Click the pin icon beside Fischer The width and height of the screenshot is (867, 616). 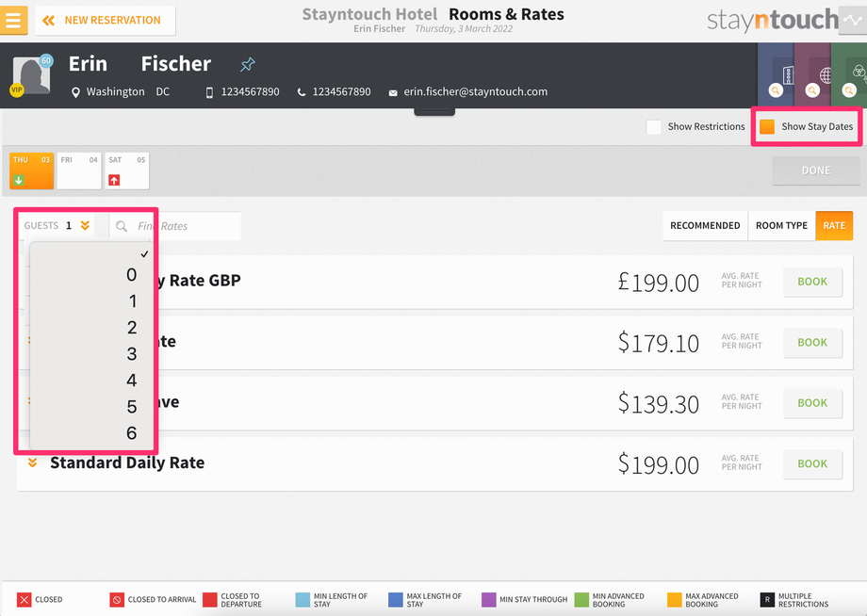point(248,65)
